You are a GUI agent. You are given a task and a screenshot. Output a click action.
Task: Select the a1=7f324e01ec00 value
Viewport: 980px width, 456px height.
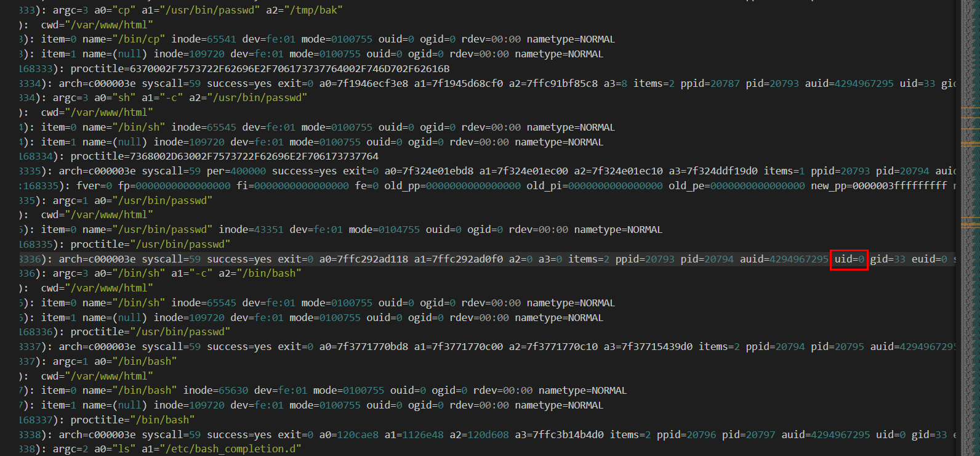tap(524, 171)
